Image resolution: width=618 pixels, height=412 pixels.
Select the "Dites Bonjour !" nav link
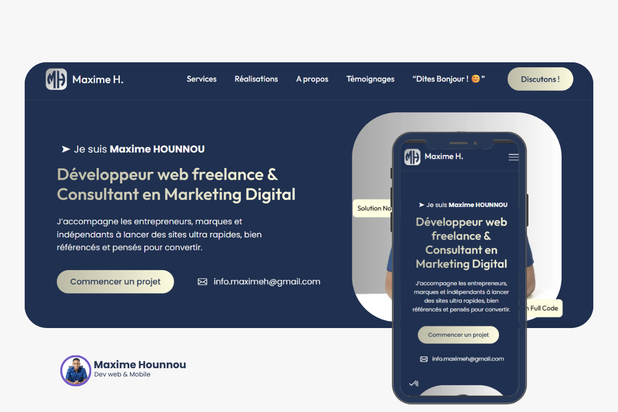pos(449,79)
